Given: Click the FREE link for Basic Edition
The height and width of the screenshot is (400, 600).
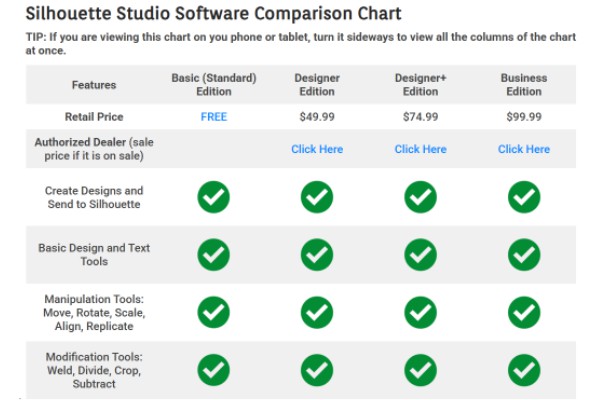Looking at the screenshot, I should click(x=213, y=117).
